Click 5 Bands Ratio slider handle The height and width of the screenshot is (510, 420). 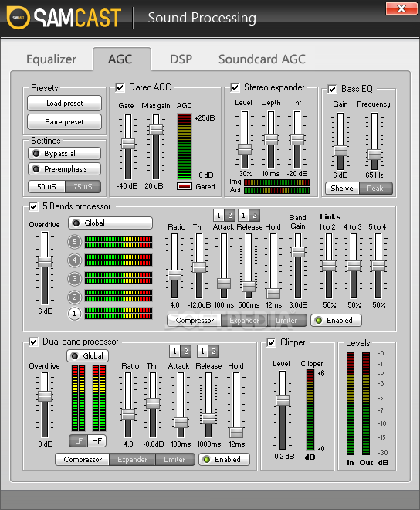(x=174, y=275)
